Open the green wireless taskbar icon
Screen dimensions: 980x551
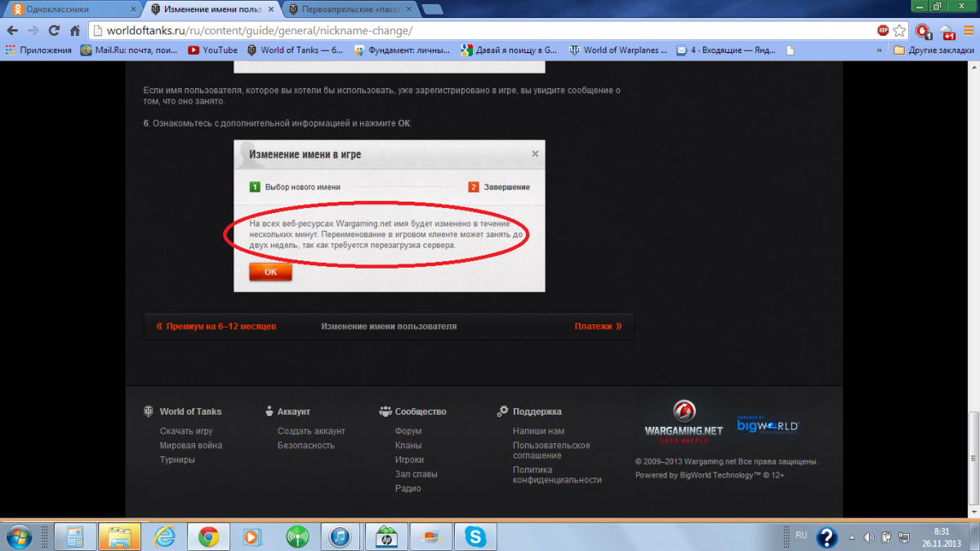(297, 536)
